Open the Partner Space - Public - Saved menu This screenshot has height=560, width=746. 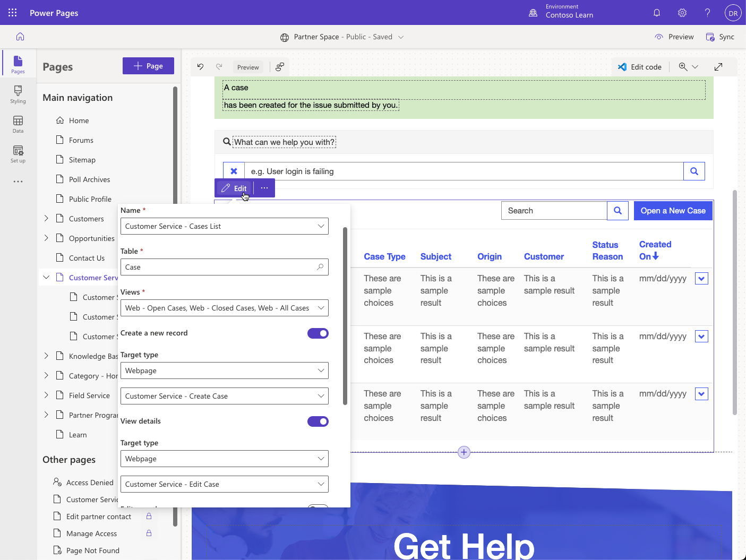pyautogui.click(x=342, y=36)
